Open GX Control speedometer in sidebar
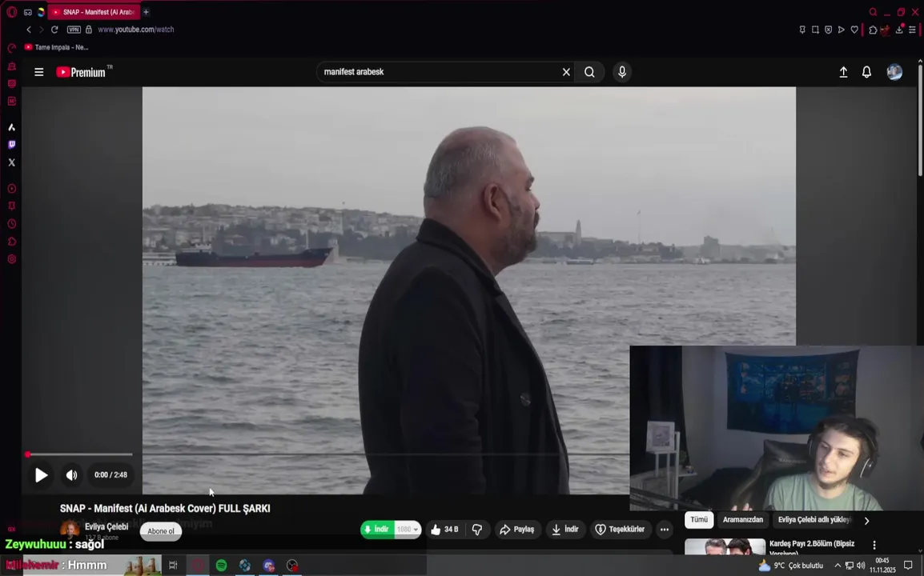 [12, 48]
